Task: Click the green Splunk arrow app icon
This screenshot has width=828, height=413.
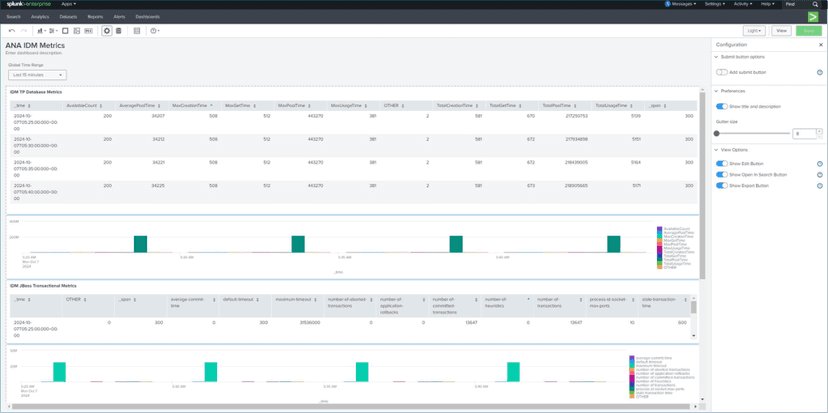Action: tap(813, 17)
